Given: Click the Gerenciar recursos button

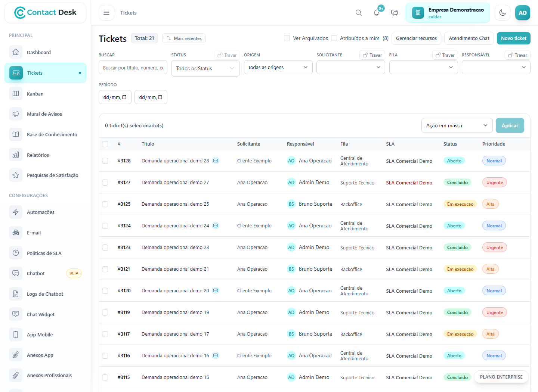Looking at the screenshot, I should pos(416,38).
